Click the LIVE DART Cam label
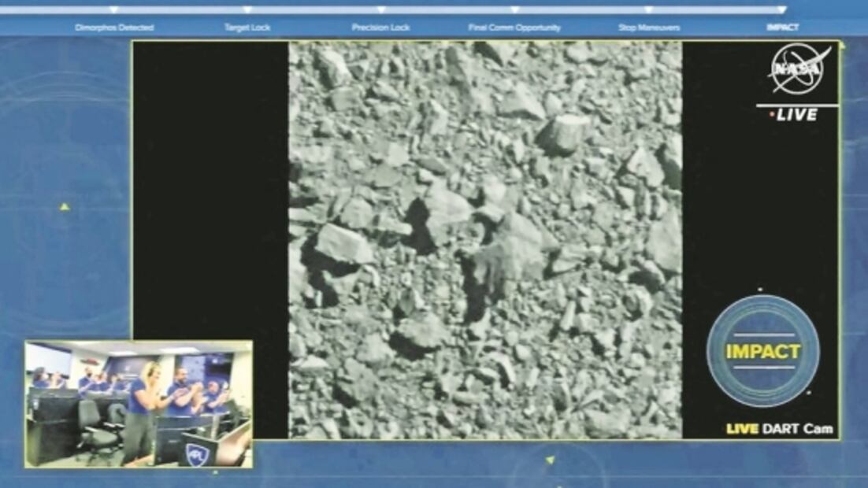The width and height of the screenshot is (868, 488). 779,429
